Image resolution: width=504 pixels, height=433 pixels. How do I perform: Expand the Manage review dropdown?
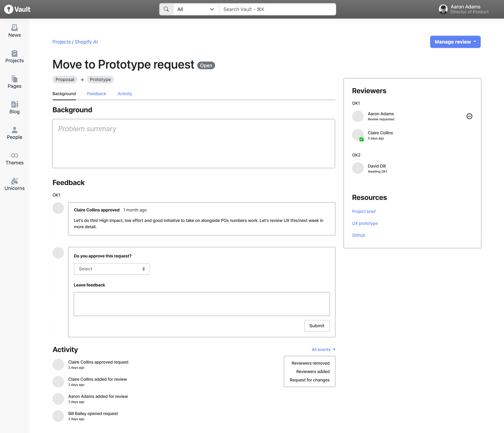coord(456,42)
